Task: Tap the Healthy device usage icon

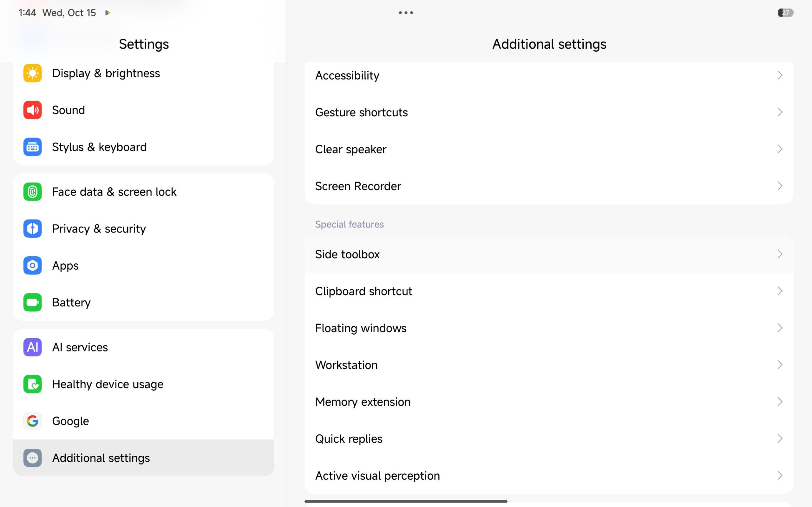Action: (32, 384)
